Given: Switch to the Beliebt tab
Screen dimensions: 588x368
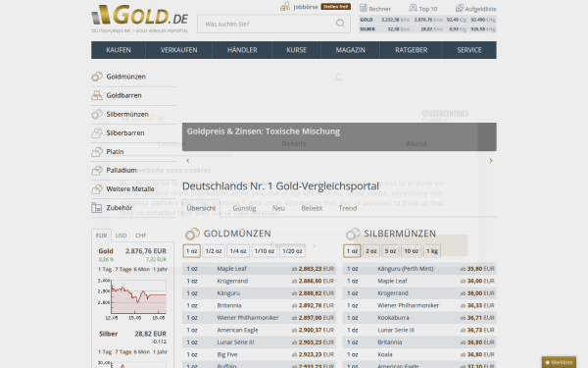Looking at the screenshot, I should click(312, 208).
